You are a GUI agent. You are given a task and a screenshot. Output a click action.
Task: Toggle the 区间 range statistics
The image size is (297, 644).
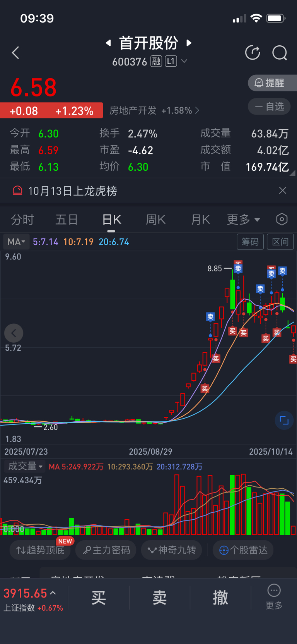click(x=280, y=242)
